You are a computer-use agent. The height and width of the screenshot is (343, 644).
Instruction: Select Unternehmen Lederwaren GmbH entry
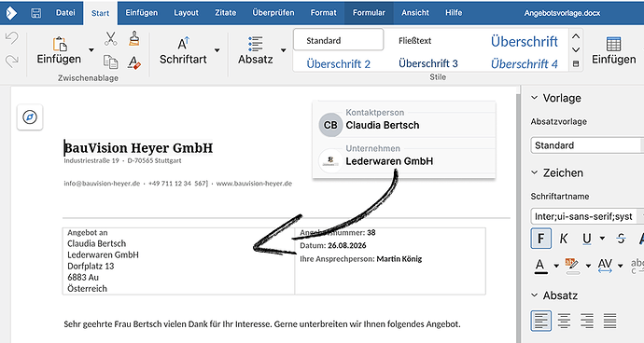pyautogui.click(x=404, y=158)
